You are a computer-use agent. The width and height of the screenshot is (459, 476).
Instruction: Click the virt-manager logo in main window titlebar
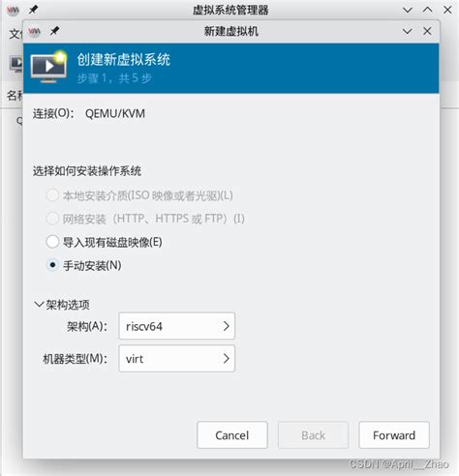13,10
